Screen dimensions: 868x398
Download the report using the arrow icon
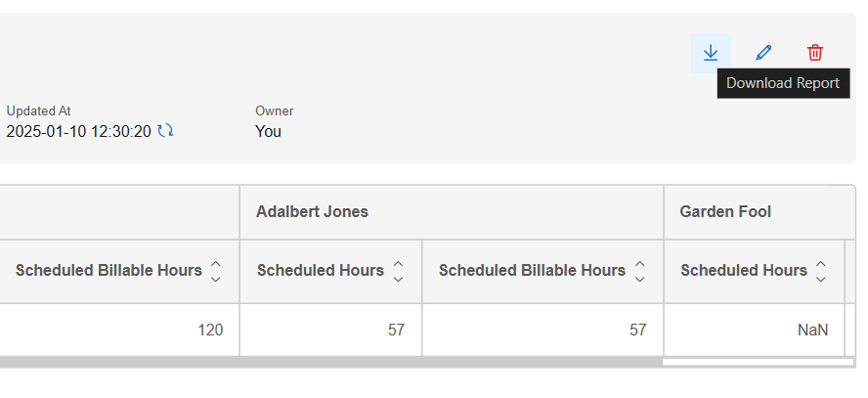tap(711, 53)
